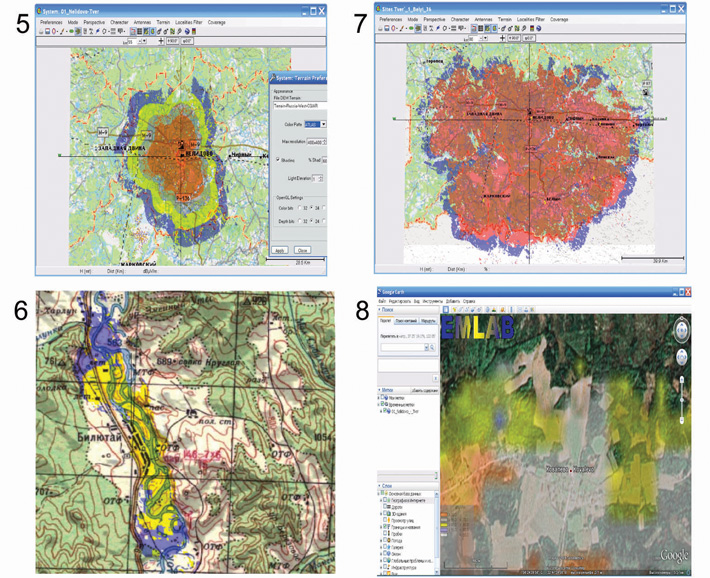
Task: Select Depth bits 32 radio button
Action: [x=300, y=221]
